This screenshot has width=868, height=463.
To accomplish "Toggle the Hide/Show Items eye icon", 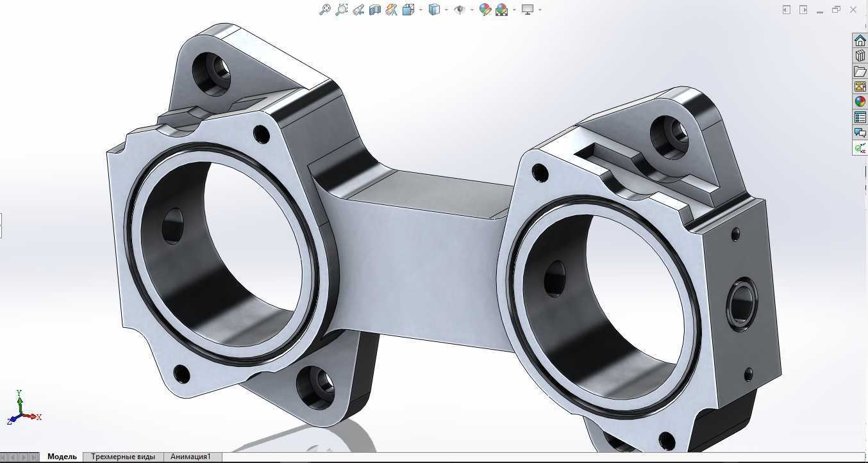I will tap(460, 10).
